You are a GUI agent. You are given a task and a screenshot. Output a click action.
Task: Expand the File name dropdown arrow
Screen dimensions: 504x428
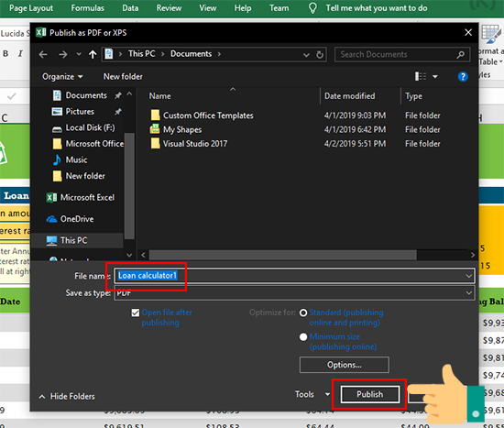(468, 276)
